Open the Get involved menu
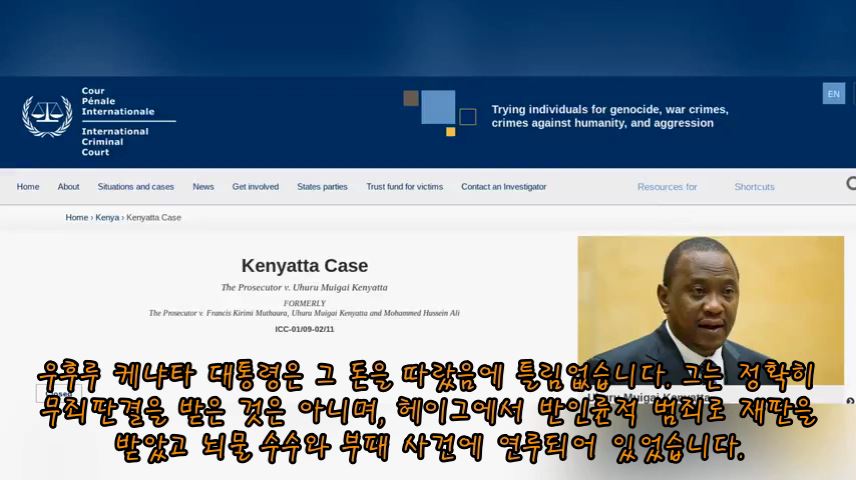The width and height of the screenshot is (856, 480). coord(255,186)
